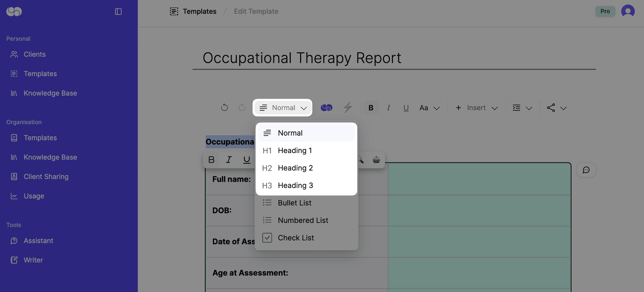Click the Pro plan badge

coord(605,11)
